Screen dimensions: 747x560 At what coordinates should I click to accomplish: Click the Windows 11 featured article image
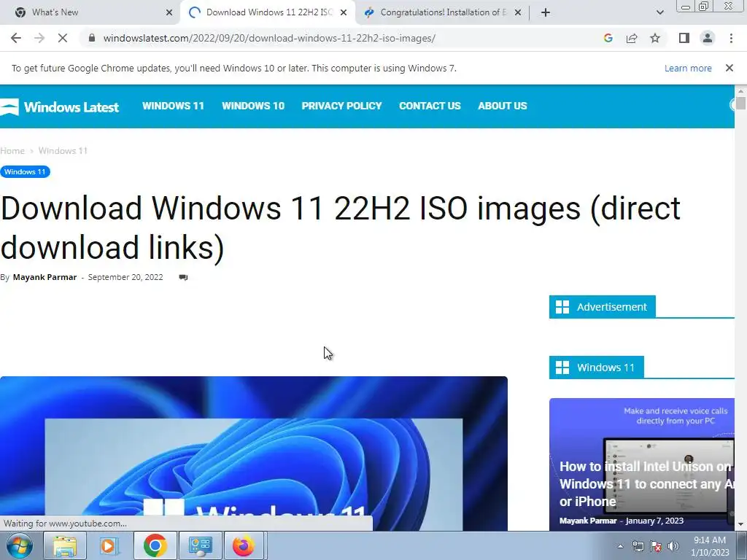(253, 454)
